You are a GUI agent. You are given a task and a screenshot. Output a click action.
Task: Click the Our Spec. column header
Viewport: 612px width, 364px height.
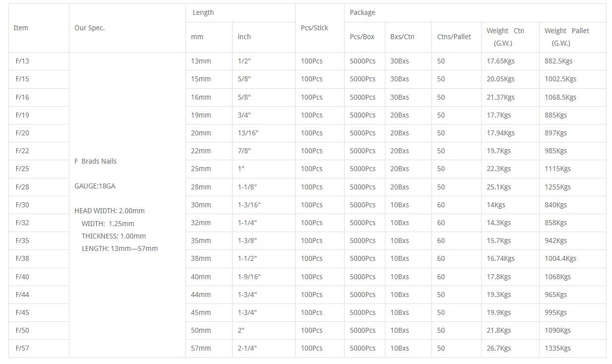coord(127,28)
